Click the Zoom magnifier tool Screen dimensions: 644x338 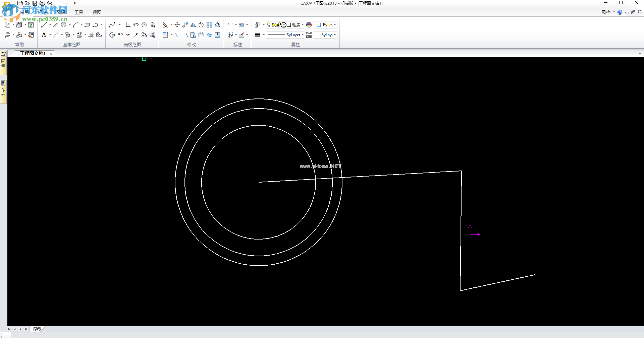7,35
